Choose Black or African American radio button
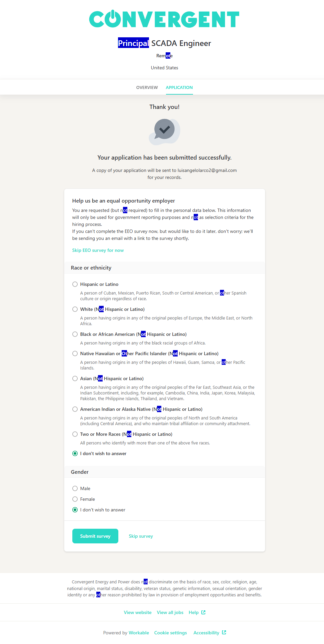 coord(75,334)
